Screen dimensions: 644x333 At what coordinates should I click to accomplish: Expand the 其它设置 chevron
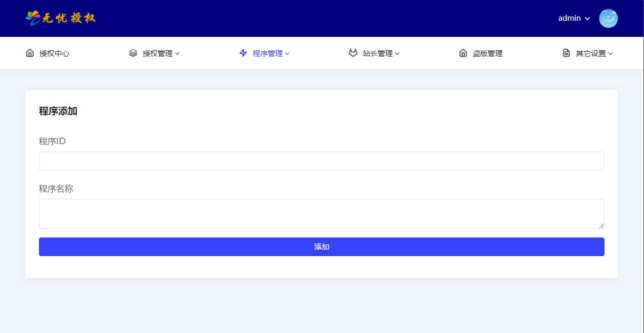[x=611, y=53]
